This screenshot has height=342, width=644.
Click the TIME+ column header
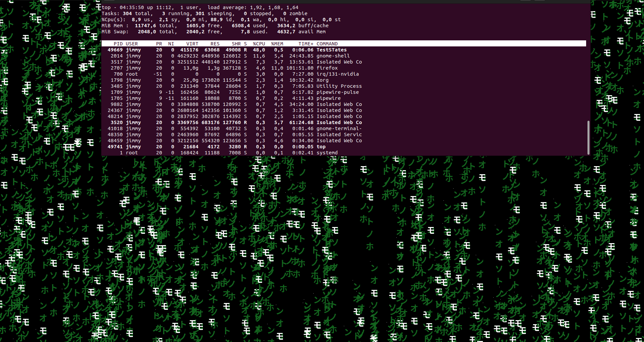click(x=306, y=44)
